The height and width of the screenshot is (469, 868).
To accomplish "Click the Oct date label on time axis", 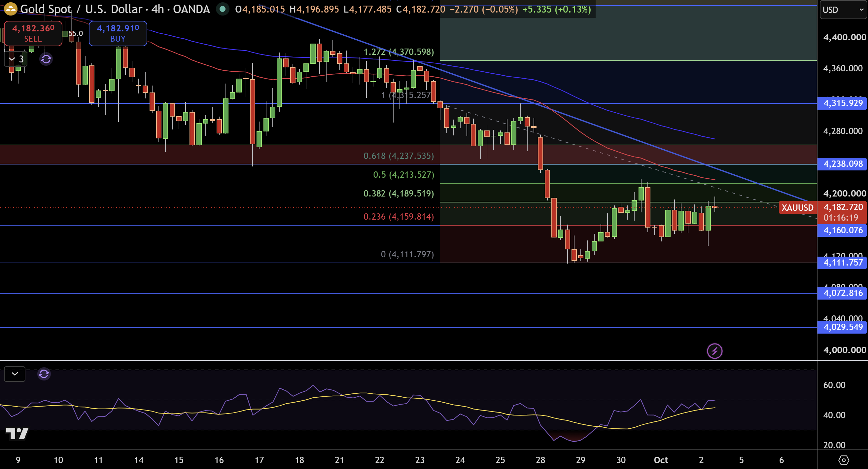I will point(661,460).
